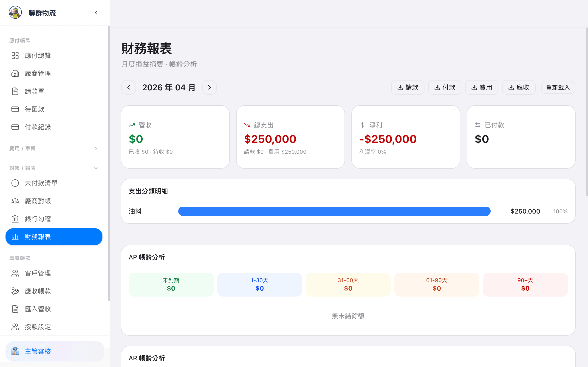
Task: Go to the next month
Action: pyautogui.click(x=209, y=87)
